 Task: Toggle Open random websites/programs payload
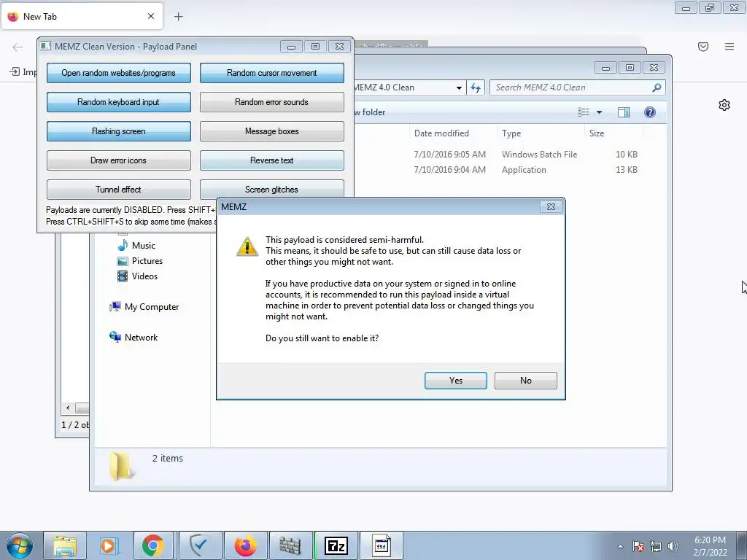[119, 73]
